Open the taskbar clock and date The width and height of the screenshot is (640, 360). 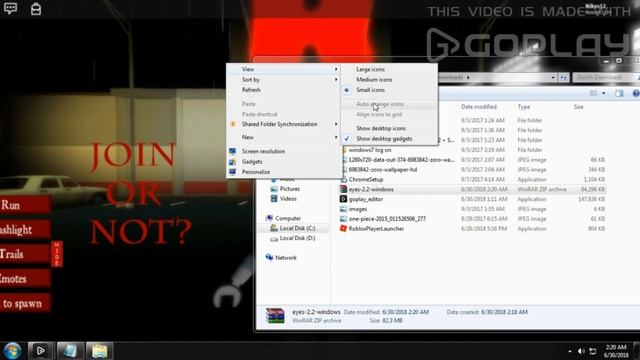(616, 351)
